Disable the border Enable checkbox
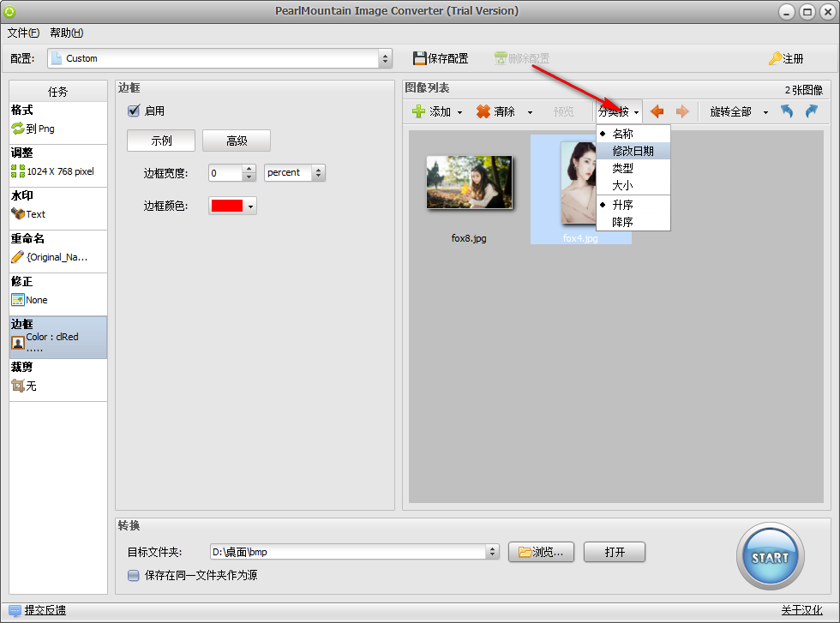The height and width of the screenshot is (623, 840). click(134, 111)
